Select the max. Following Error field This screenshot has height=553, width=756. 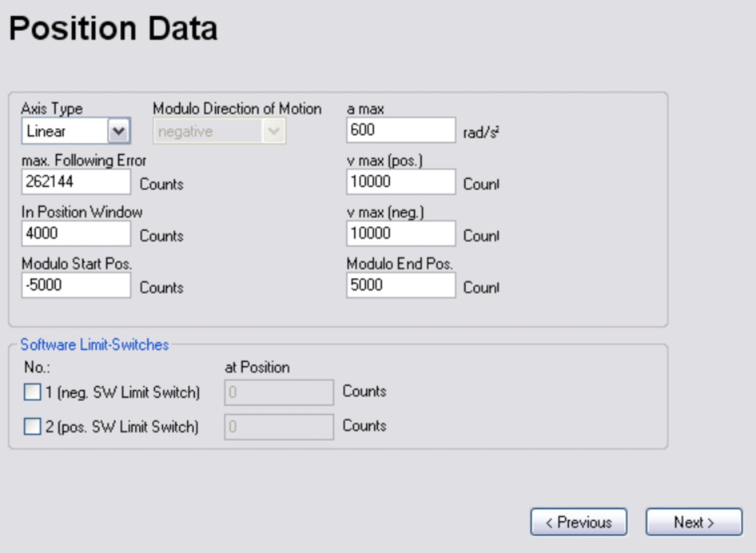[x=76, y=182]
